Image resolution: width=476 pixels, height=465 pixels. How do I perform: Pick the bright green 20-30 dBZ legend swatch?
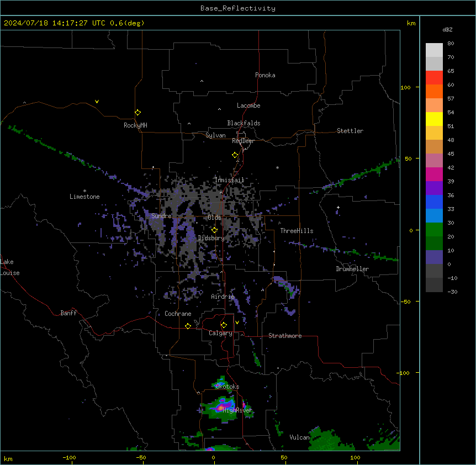434,230
